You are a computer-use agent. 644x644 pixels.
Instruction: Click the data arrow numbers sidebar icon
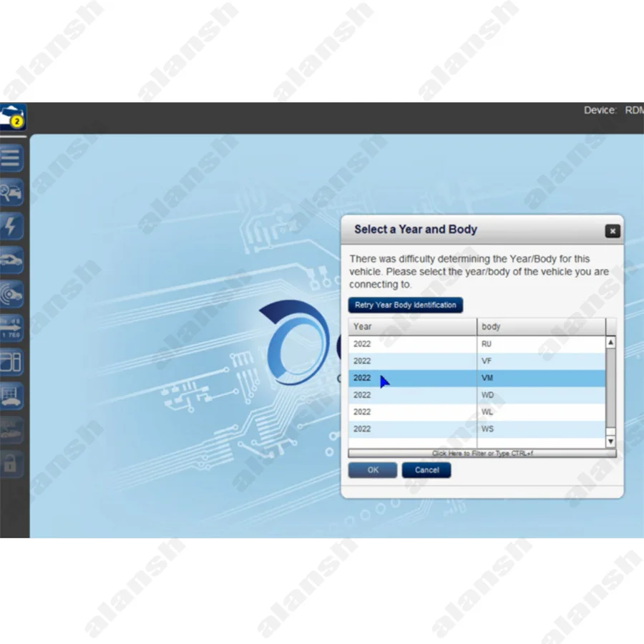click(x=11, y=328)
